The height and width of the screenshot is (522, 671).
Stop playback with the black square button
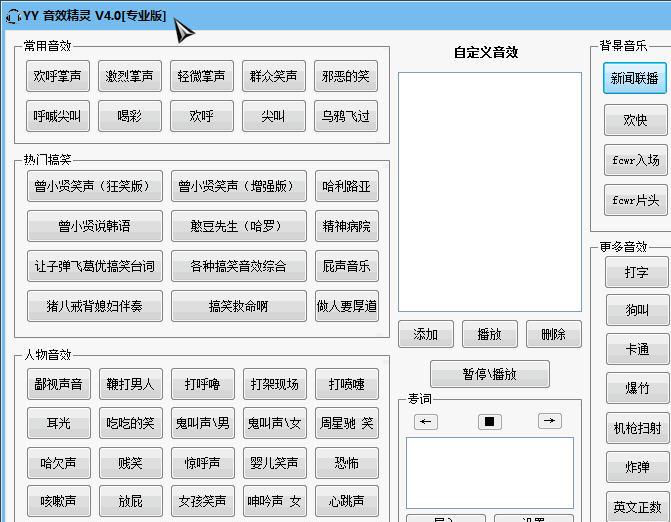click(490, 421)
